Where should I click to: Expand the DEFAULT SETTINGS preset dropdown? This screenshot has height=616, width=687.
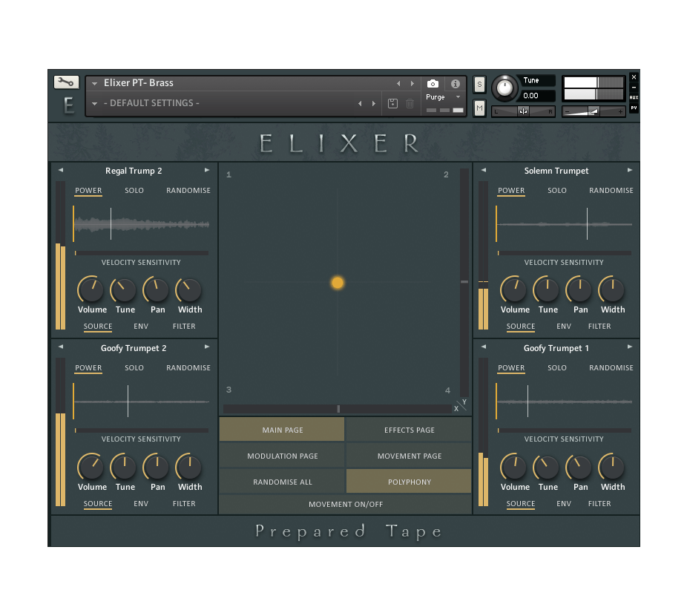[94, 102]
